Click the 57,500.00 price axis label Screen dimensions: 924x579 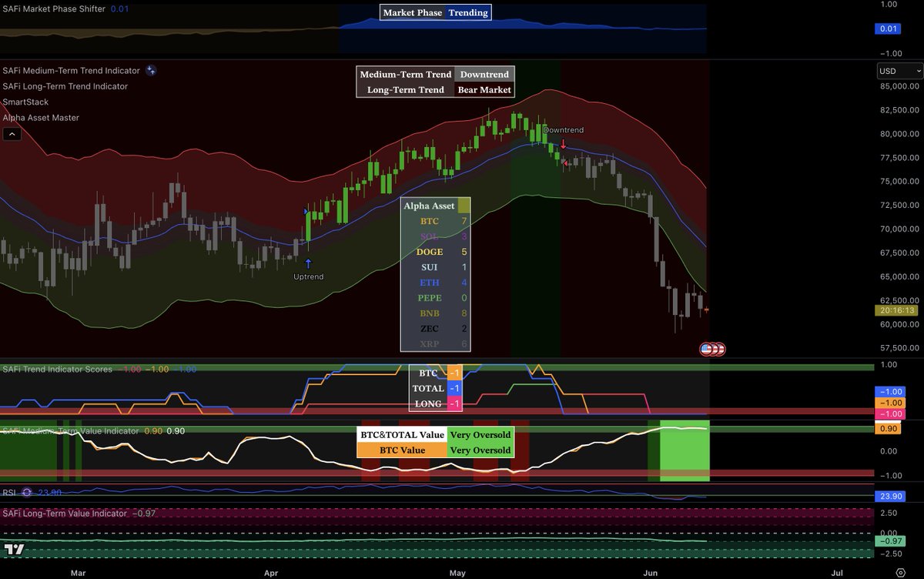click(x=899, y=348)
